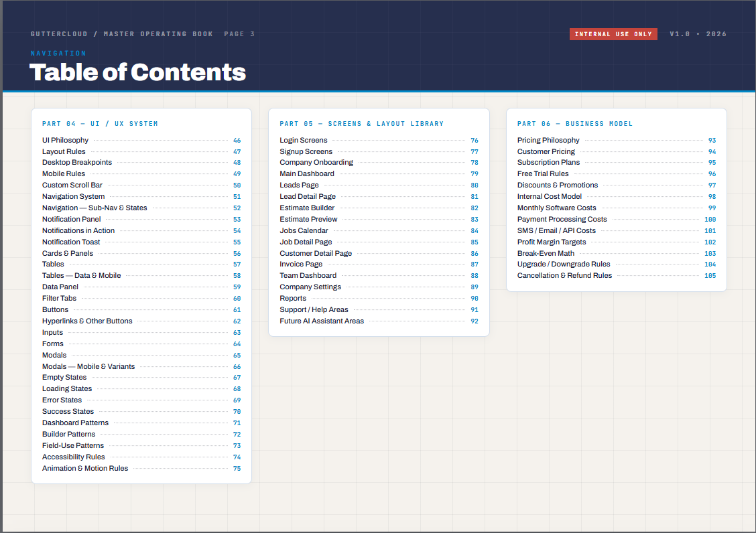This screenshot has height=533, width=756.
Task: Jump to Navigation System entry
Action: (x=141, y=197)
